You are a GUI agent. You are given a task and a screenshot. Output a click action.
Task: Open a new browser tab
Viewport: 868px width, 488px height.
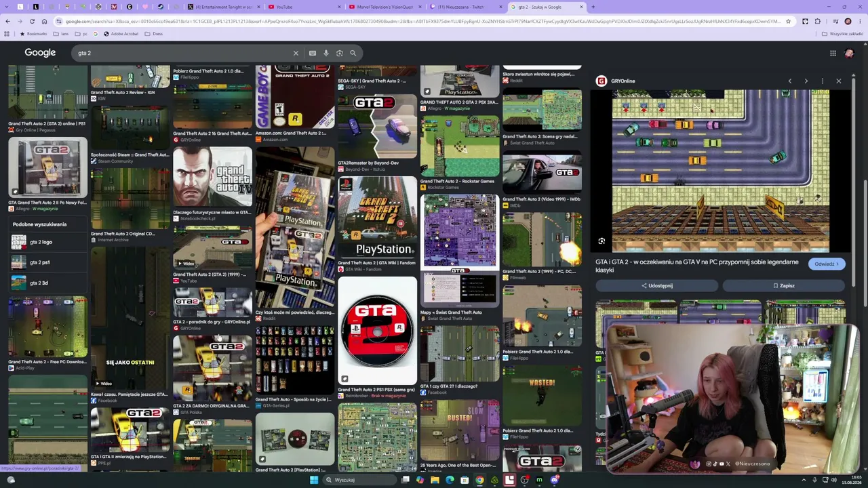click(593, 7)
